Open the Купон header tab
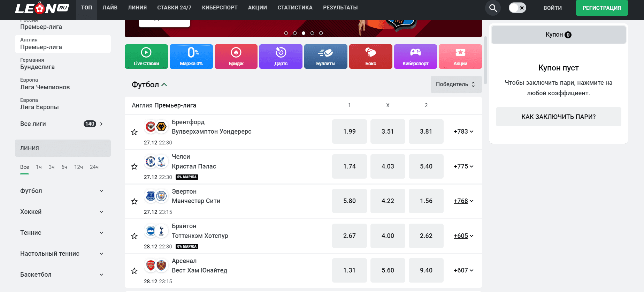Screen dimensions: 644x292 pyautogui.click(x=559, y=35)
